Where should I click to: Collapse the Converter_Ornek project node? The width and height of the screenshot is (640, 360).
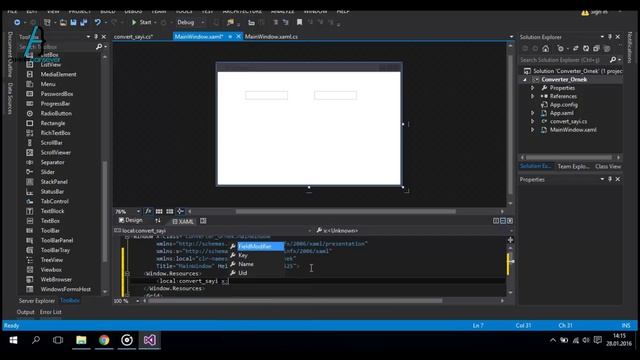pyautogui.click(x=525, y=80)
